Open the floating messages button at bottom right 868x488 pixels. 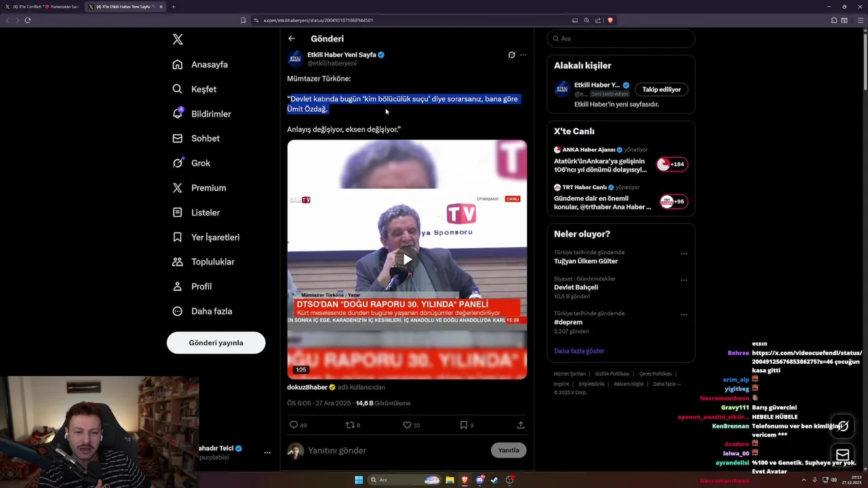coord(843,454)
